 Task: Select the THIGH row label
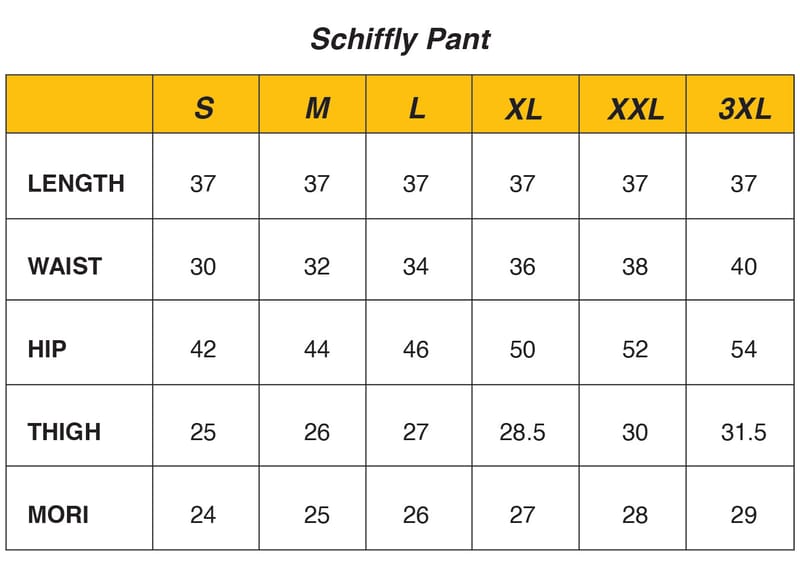(x=65, y=432)
